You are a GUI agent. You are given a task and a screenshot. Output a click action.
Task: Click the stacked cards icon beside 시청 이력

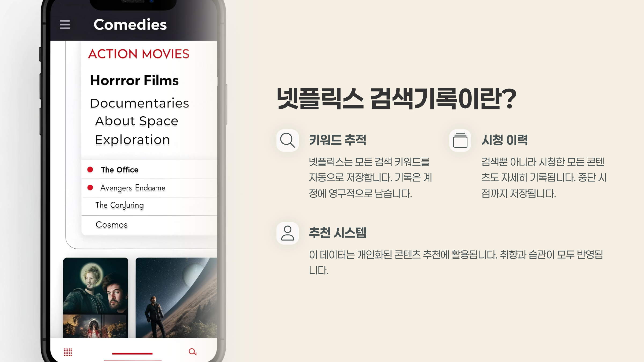coord(460,141)
